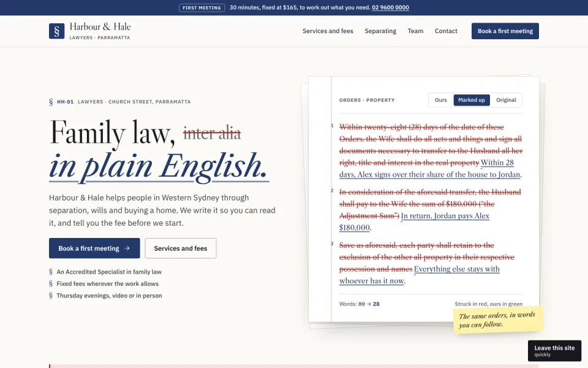Click 'LAWYERS · CHURCH STREET, PARRAMATTA' label
The width and height of the screenshot is (588, 368).
point(134,102)
